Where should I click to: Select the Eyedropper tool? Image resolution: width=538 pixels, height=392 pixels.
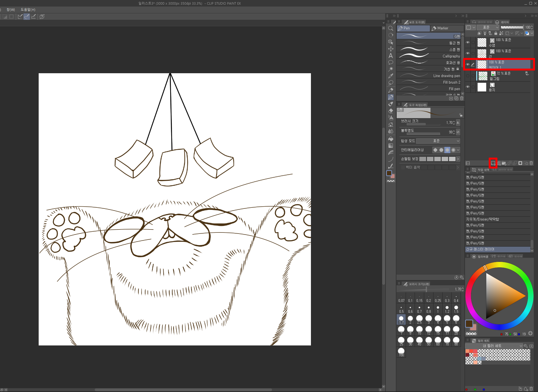click(x=391, y=76)
